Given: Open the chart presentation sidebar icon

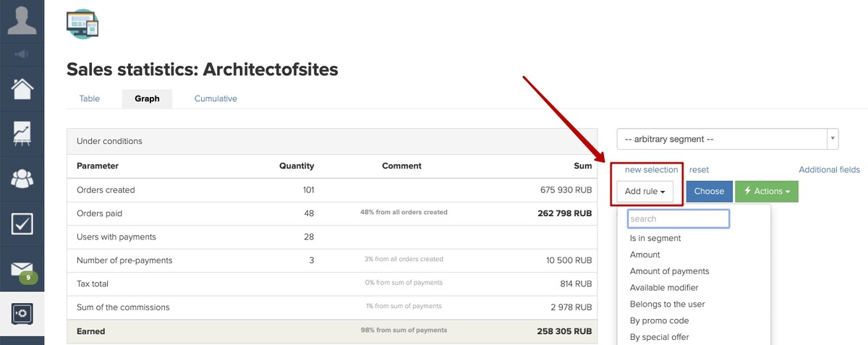Looking at the screenshot, I should pos(22,133).
